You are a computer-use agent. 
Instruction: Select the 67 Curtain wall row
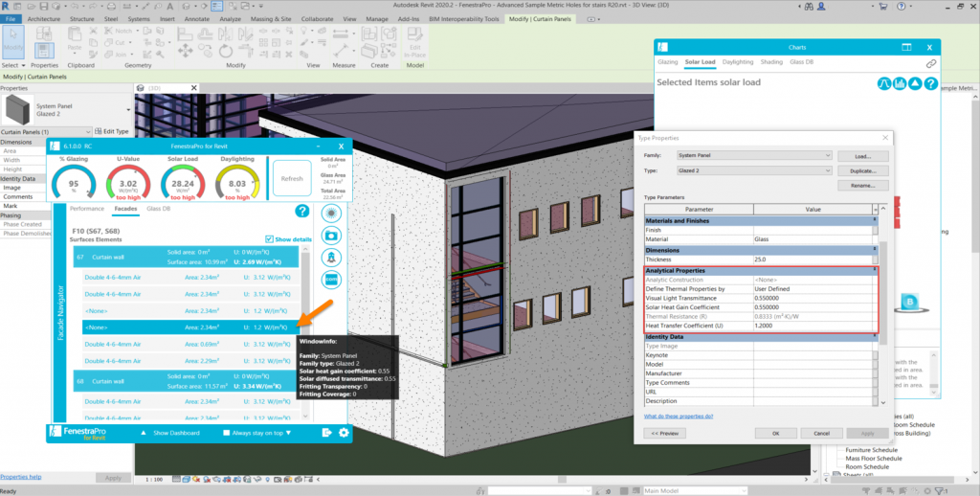tap(187, 257)
